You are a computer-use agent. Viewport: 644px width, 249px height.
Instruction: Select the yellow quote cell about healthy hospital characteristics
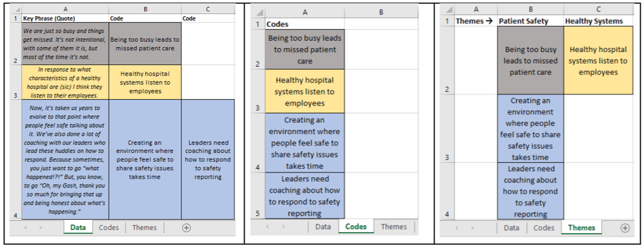(x=65, y=82)
